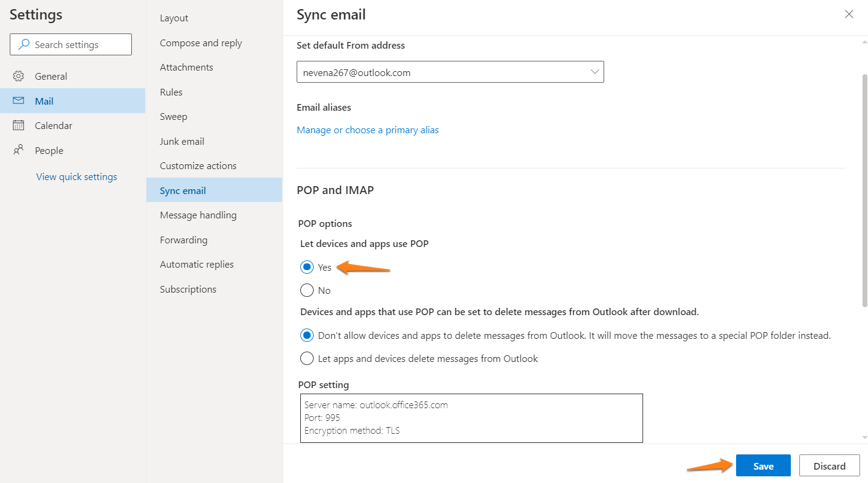Select Yes for letting apps use POP

tap(307, 267)
